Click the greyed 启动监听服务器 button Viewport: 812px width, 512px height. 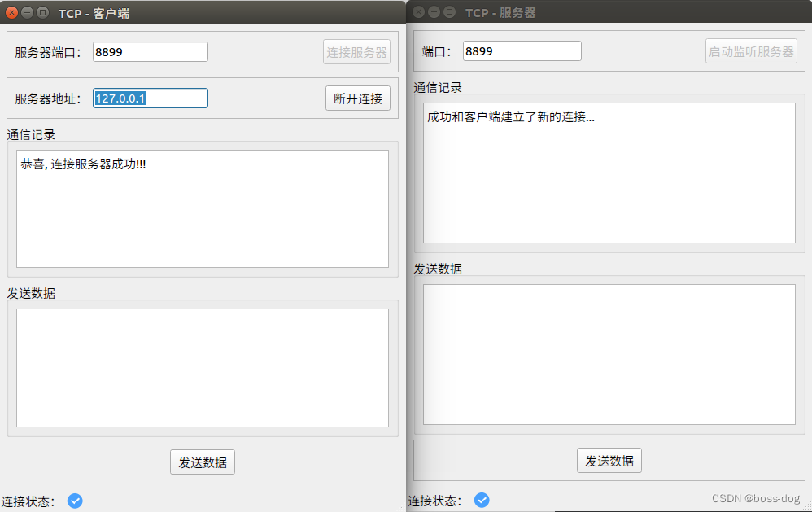751,51
